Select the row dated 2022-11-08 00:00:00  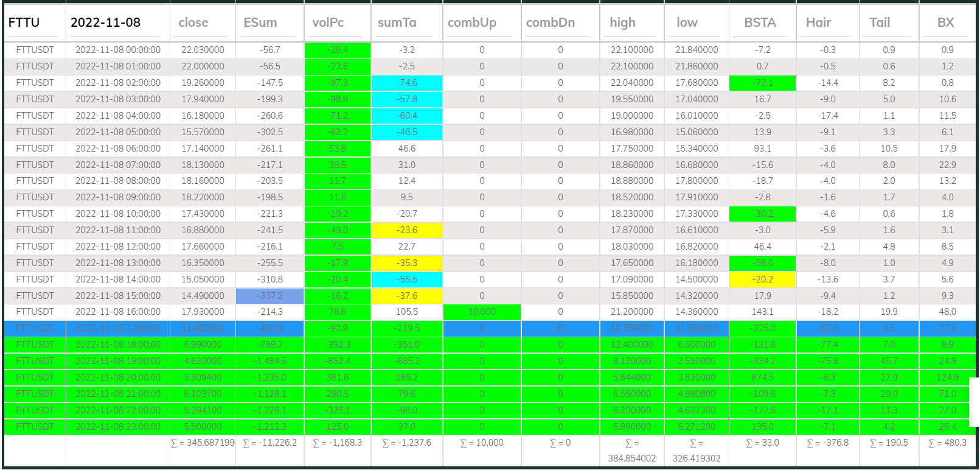(490, 50)
